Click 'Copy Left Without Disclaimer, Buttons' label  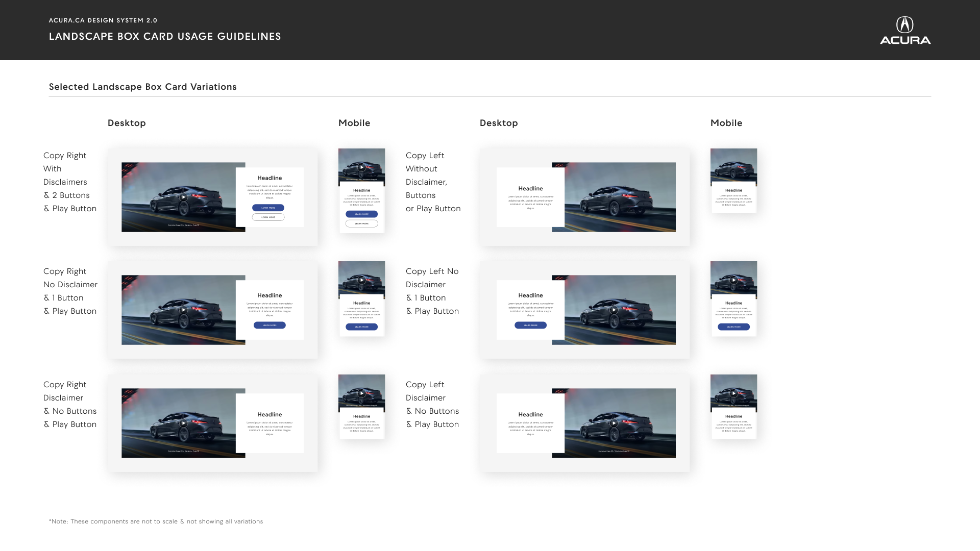pos(433,182)
